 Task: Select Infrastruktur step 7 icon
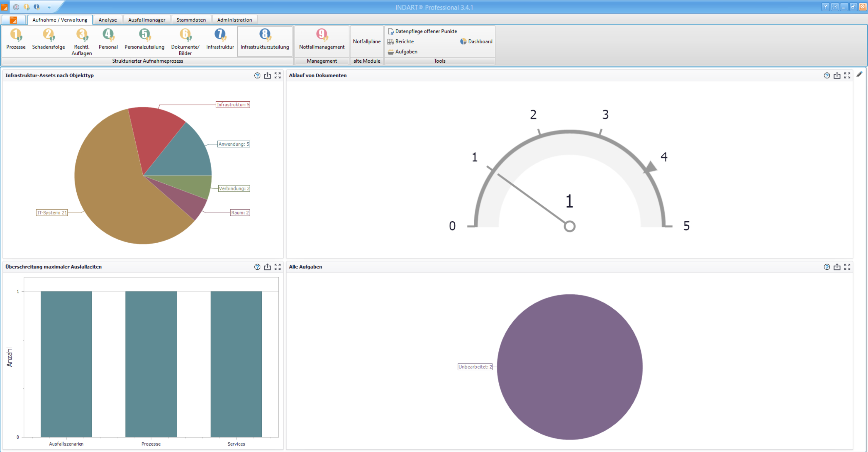click(220, 35)
